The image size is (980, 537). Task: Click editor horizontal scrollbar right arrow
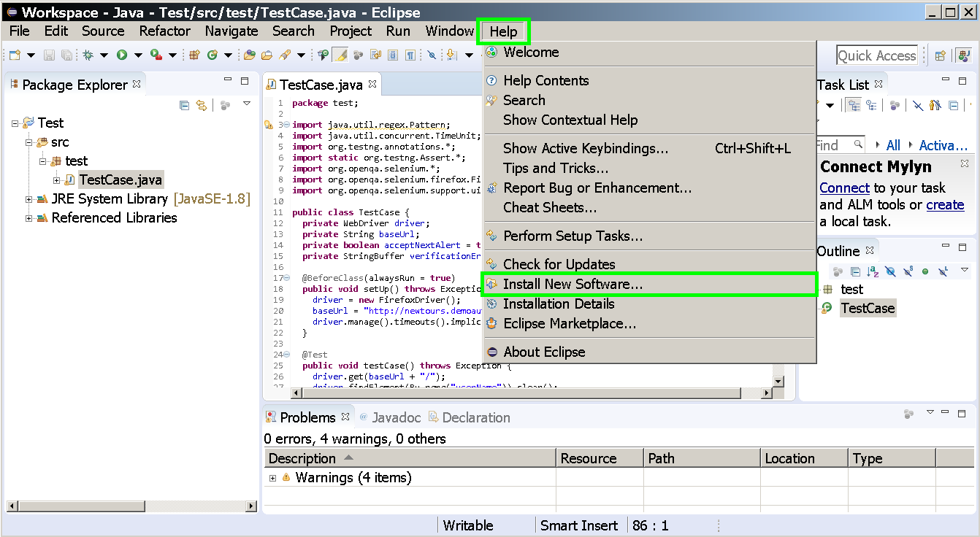[766, 393]
